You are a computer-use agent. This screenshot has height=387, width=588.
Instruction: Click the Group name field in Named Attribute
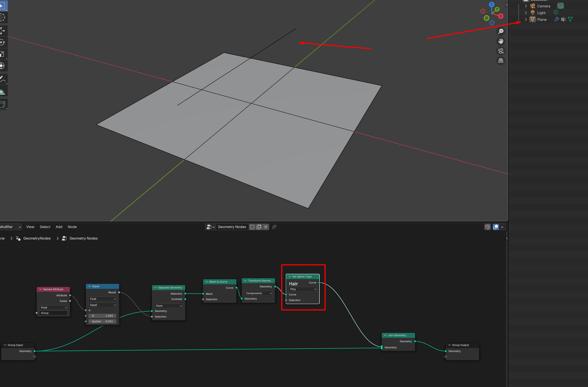(53, 313)
